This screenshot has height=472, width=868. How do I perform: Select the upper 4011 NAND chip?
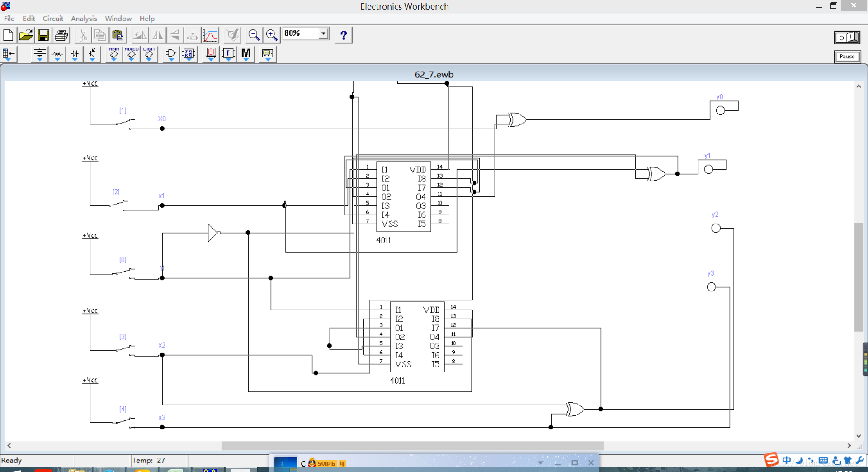coord(403,197)
